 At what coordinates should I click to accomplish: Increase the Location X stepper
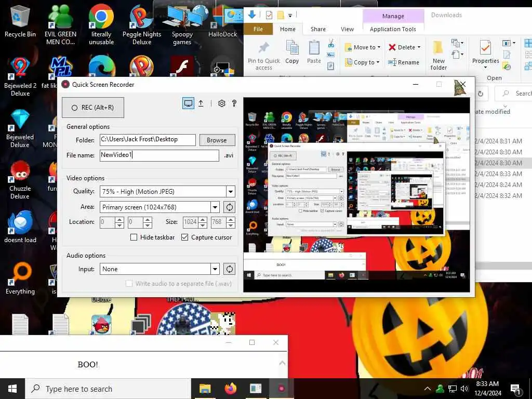119,220
